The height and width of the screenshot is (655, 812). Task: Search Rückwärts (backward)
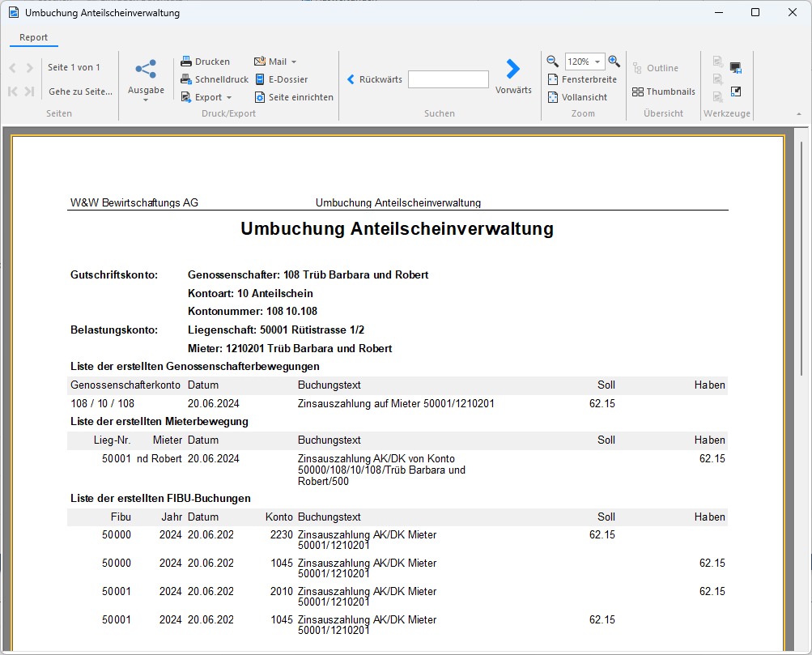click(374, 79)
